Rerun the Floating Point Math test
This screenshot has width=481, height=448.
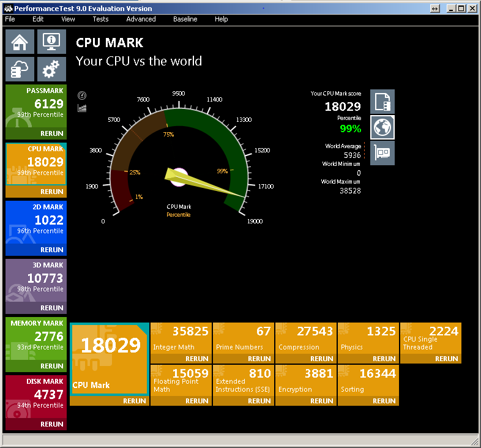[181, 401]
